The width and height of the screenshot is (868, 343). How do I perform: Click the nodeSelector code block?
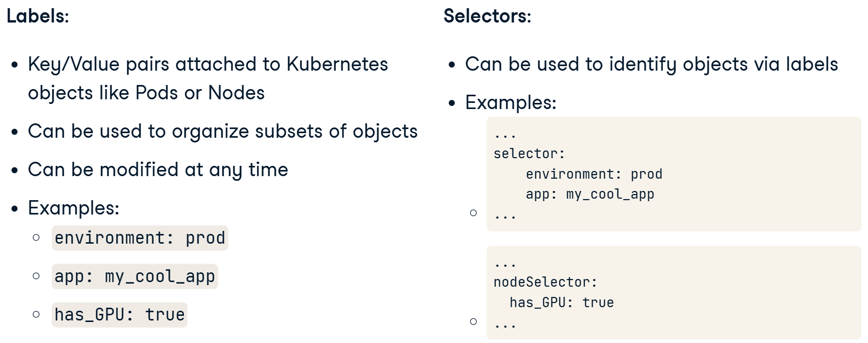coord(673,293)
